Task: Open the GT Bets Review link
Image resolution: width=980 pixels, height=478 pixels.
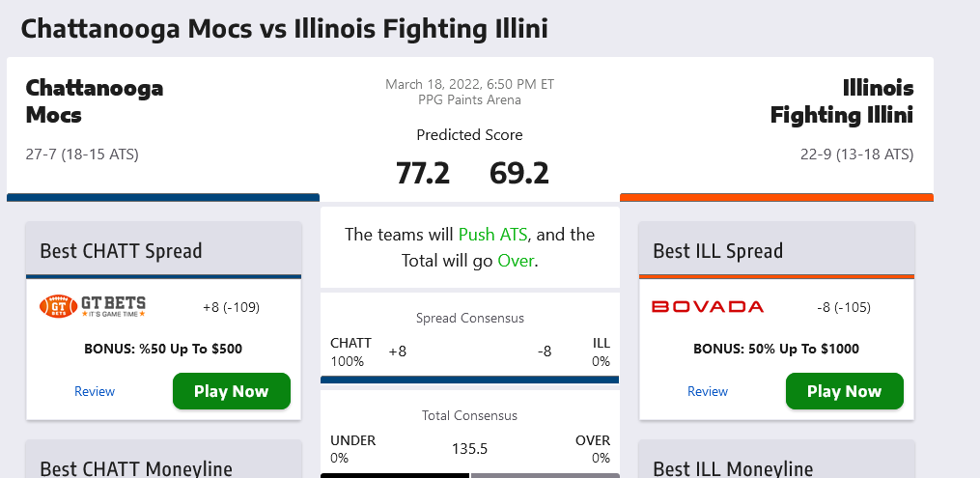Action: click(95, 391)
